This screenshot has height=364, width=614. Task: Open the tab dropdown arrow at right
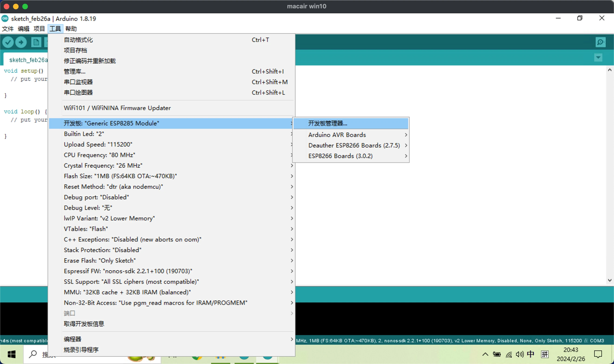(598, 58)
